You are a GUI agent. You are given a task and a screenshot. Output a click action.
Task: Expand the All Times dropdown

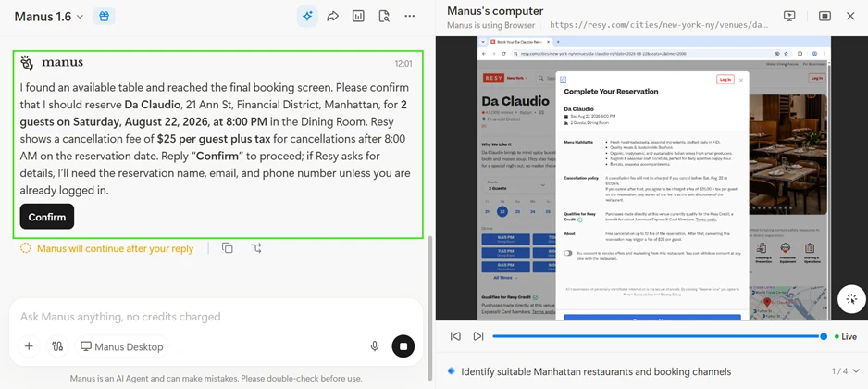505,278
